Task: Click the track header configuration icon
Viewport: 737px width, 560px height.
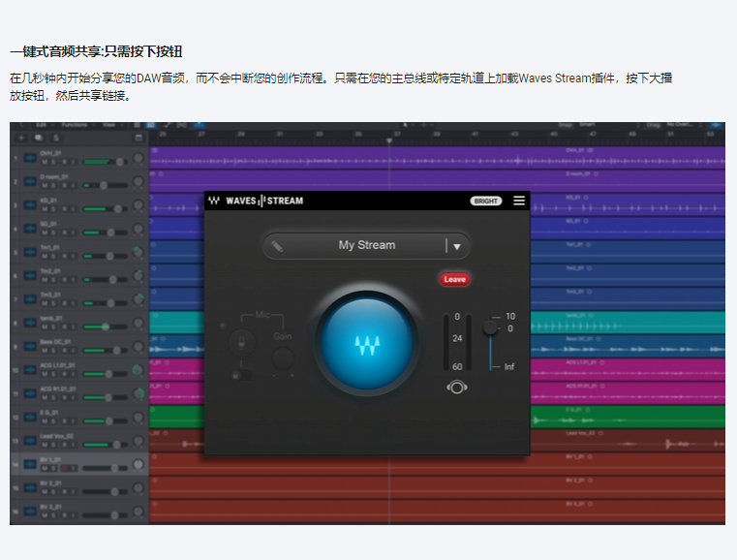Action: (138, 138)
